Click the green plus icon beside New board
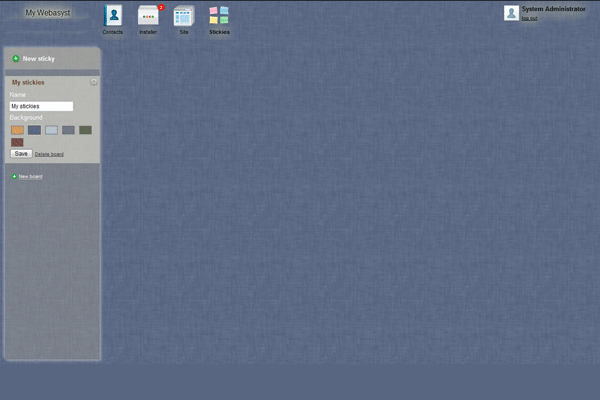The image size is (600, 400). pyautogui.click(x=14, y=176)
